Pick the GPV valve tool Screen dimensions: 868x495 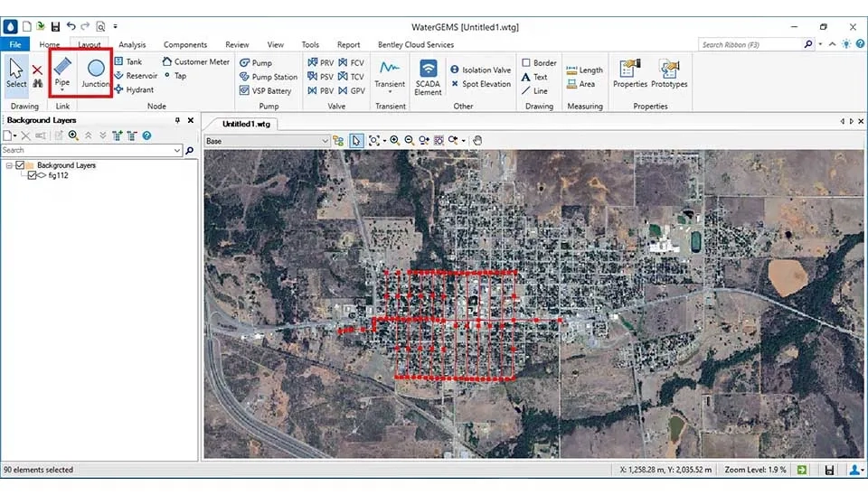[352, 90]
